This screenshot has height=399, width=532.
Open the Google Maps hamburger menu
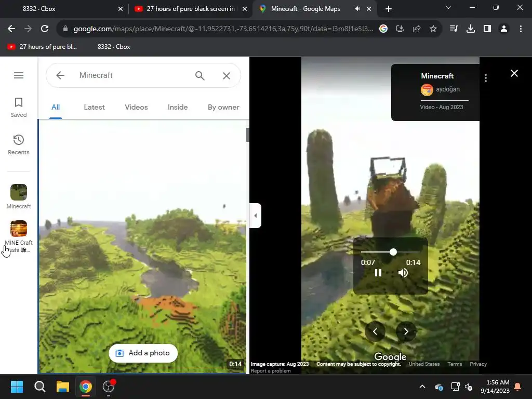coord(19,75)
